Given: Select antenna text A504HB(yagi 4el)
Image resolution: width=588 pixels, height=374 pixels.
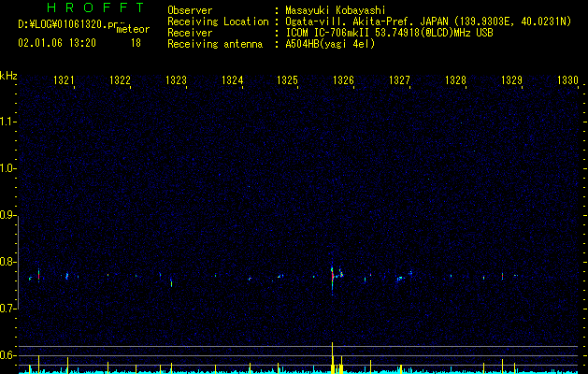Looking at the screenshot, I should [x=330, y=44].
